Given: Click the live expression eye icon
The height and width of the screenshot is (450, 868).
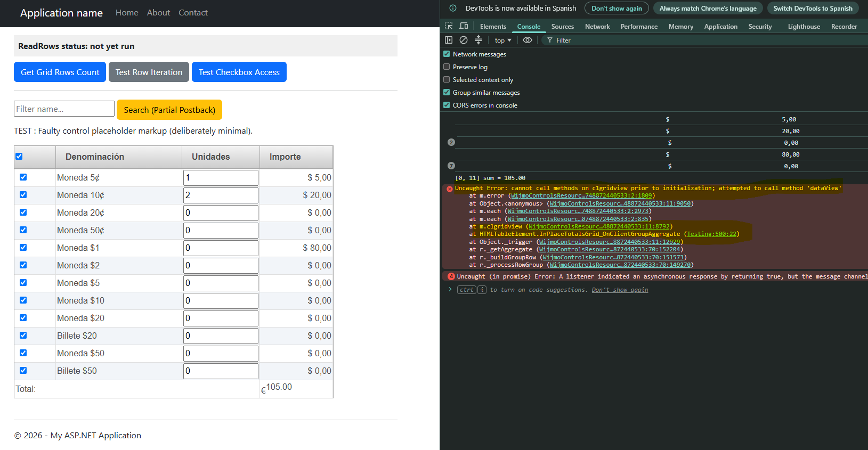Looking at the screenshot, I should [528, 40].
